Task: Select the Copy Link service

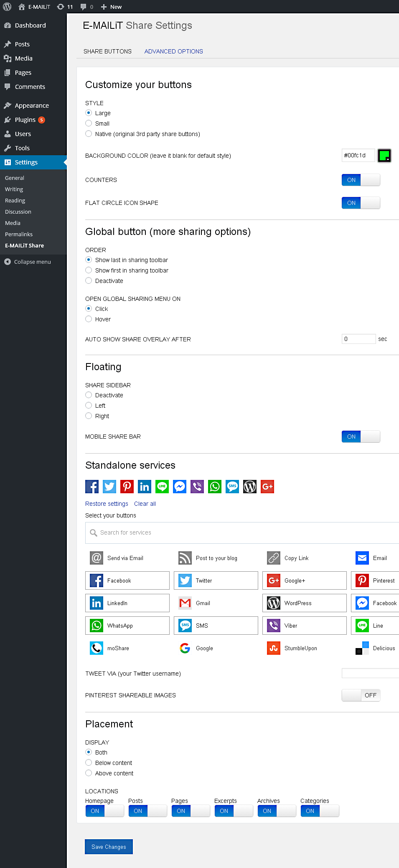Action: (305, 558)
